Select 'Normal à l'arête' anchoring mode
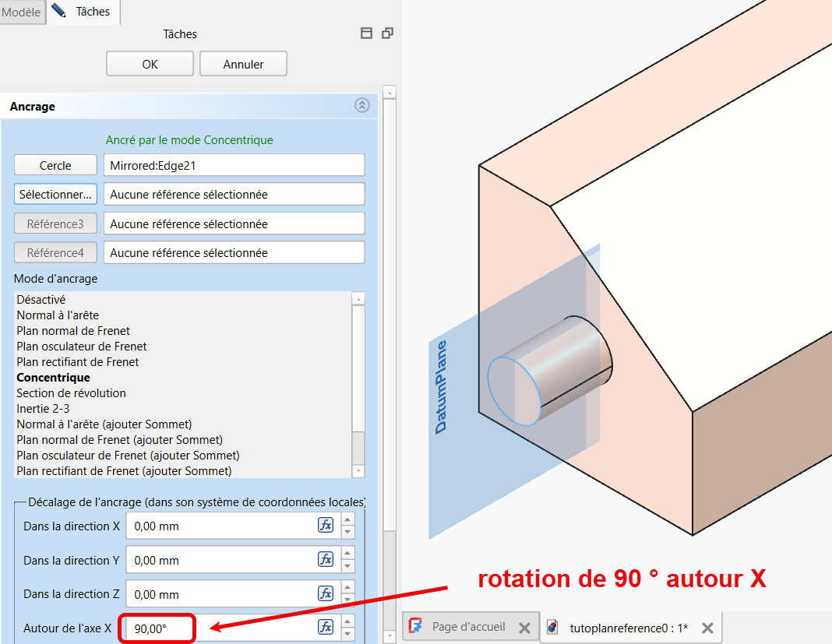 (58, 315)
